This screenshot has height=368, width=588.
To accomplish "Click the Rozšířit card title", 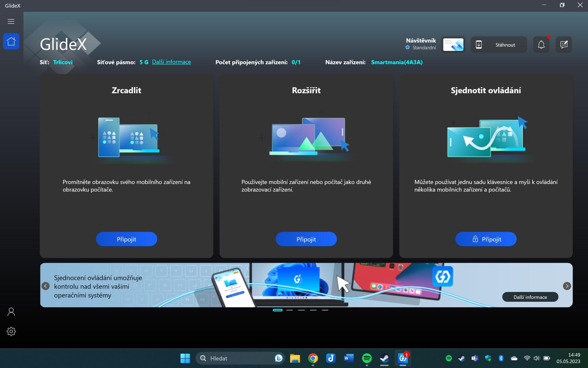I will (306, 90).
